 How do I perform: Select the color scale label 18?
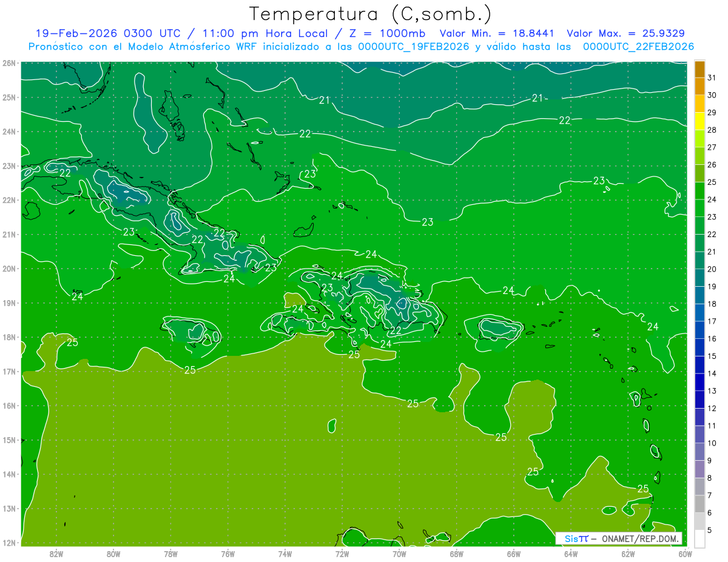coord(712,304)
